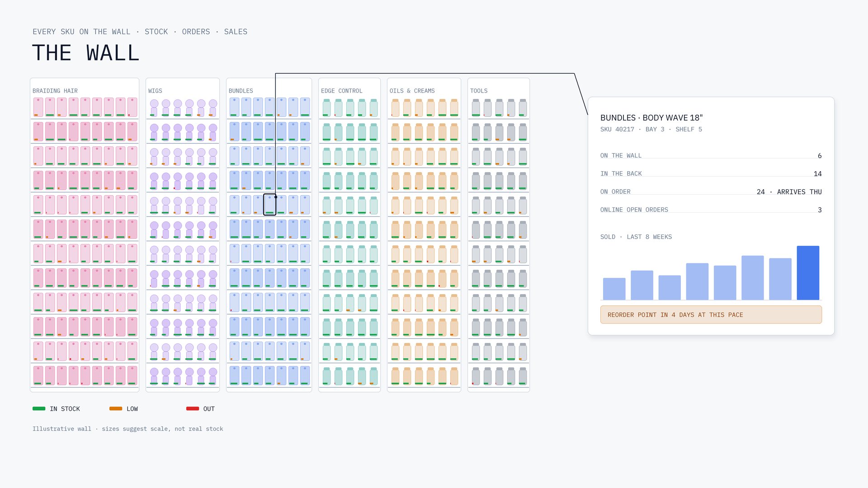The width and height of the screenshot is (868, 488).
Task: Choose last bundle on bottom Bundles shelf
Action: pyautogui.click(x=305, y=375)
